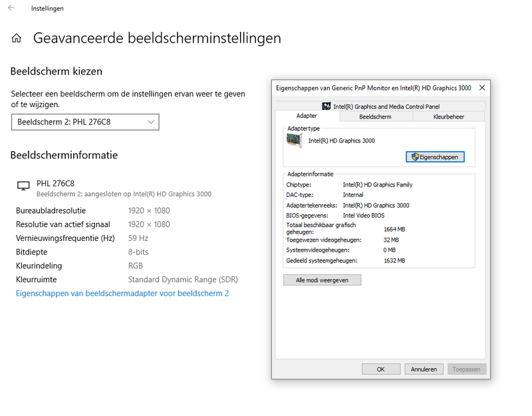
Task: Click the dialog title bar text
Action: coord(374,88)
